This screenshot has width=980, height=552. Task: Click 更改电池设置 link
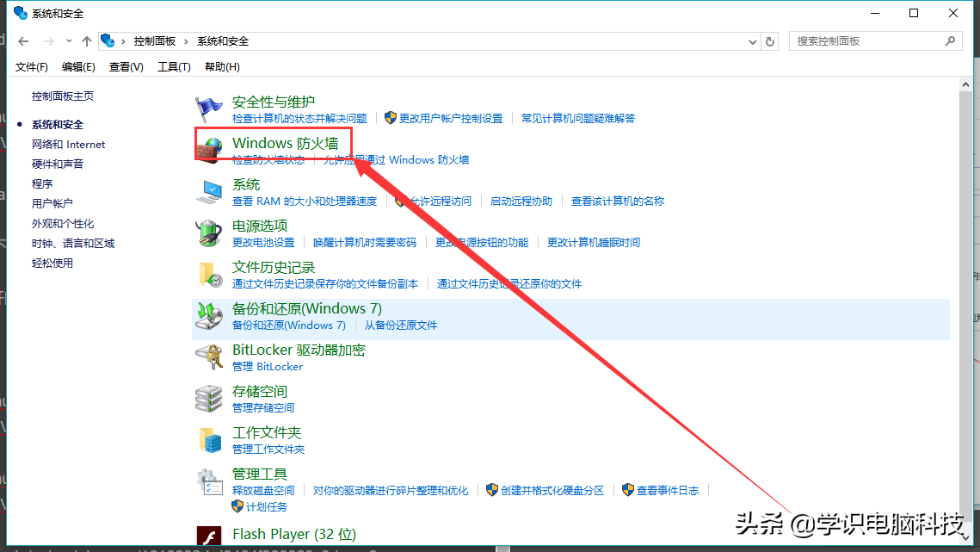[x=263, y=242]
